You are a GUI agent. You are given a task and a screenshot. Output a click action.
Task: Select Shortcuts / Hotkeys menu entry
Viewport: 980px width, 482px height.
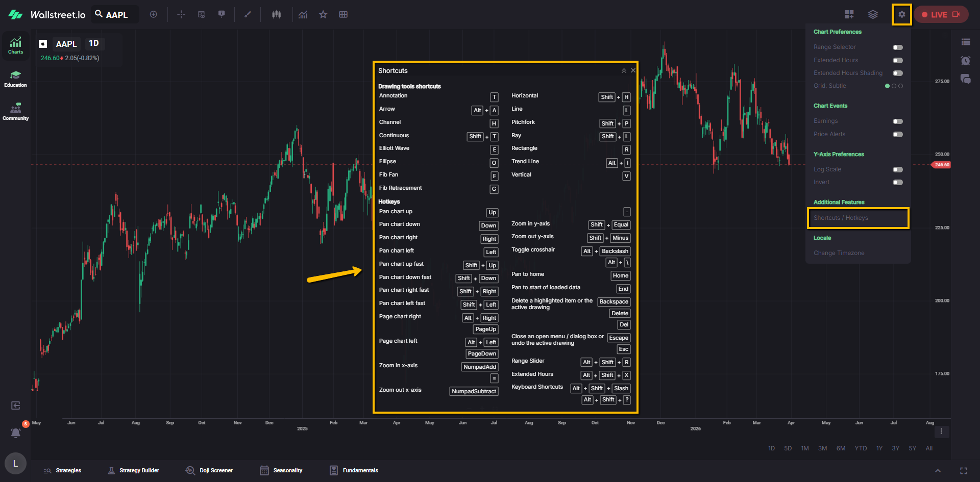[x=857, y=218]
